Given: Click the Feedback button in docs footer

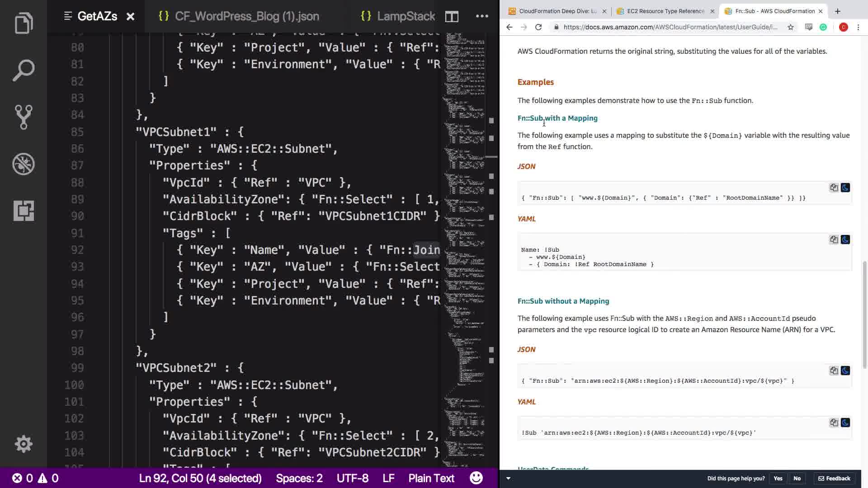Looking at the screenshot, I should pyautogui.click(x=834, y=478).
